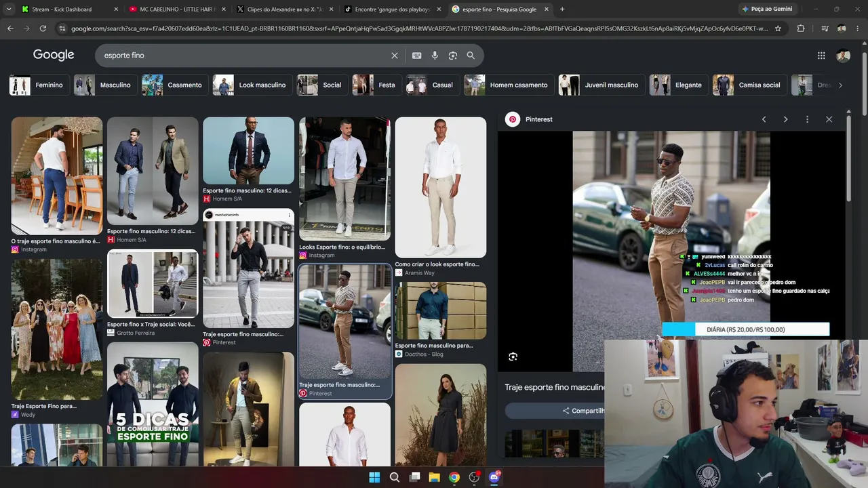868x488 pixels.
Task: Bookmark this page with the star icon
Action: click(x=778, y=28)
